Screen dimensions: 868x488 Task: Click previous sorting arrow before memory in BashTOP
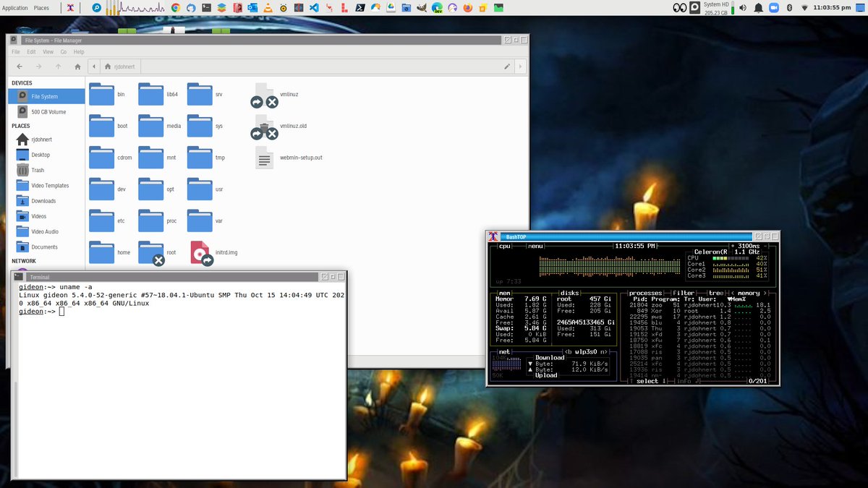pyautogui.click(x=732, y=293)
